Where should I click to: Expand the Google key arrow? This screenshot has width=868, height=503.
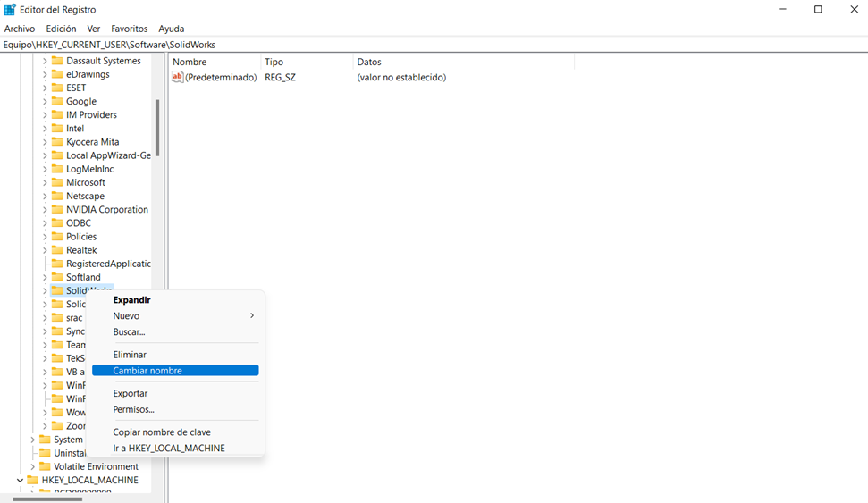45,101
